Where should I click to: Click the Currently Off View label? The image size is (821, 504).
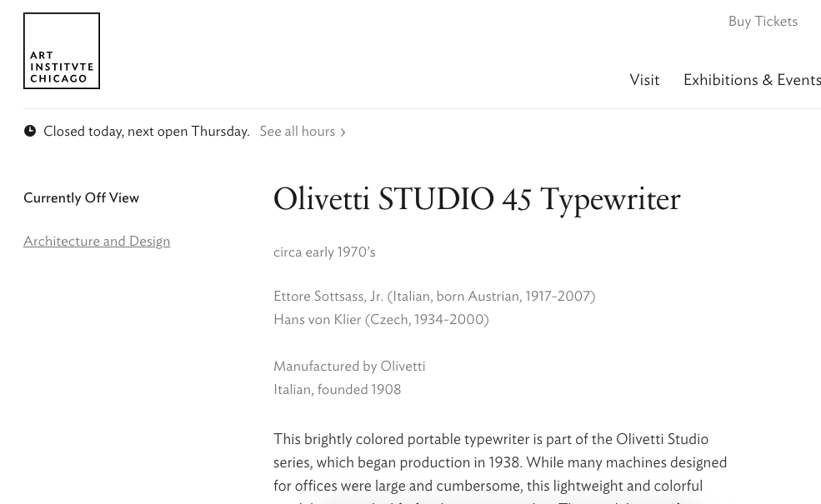click(81, 198)
